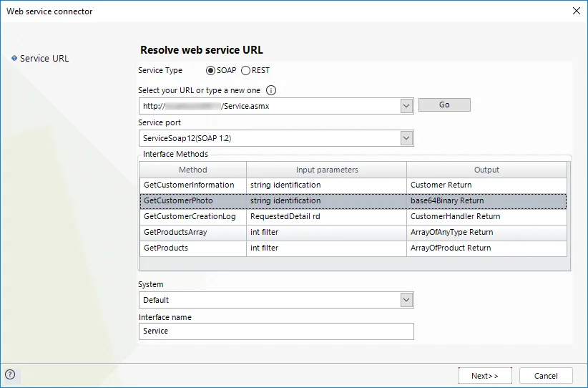The width and height of the screenshot is (588, 388).
Task: Close the Web service connector dialog
Action: click(577, 11)
